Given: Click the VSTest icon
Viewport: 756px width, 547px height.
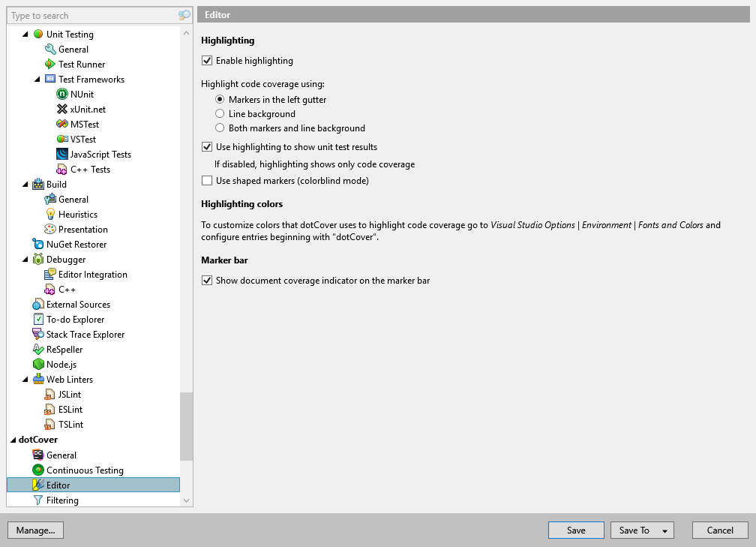Looking at the screenshot, I should point(62,139).
